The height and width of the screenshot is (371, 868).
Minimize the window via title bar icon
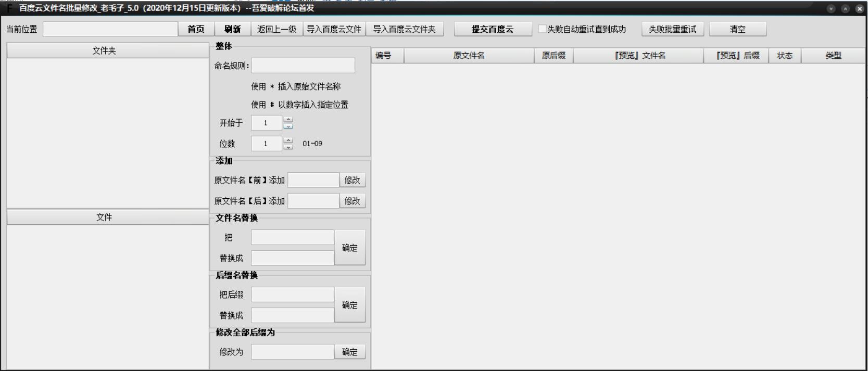point(831,8)
